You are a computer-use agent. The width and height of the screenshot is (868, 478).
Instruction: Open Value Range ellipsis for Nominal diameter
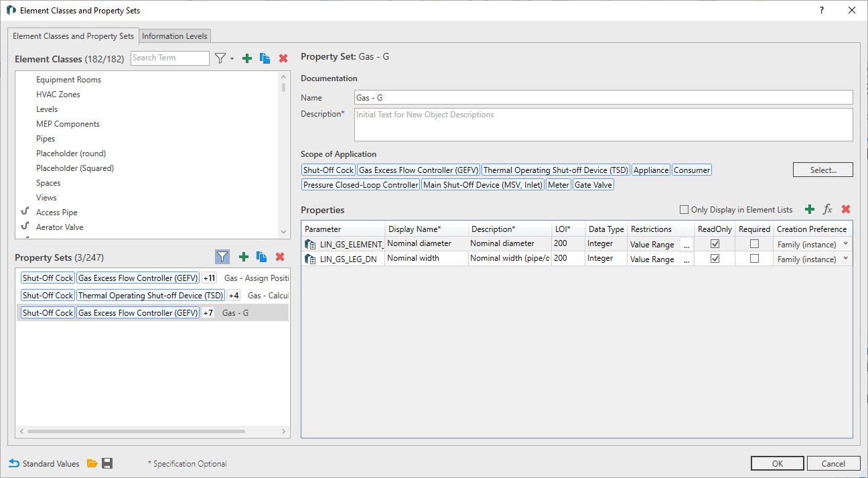click(686, 245)
